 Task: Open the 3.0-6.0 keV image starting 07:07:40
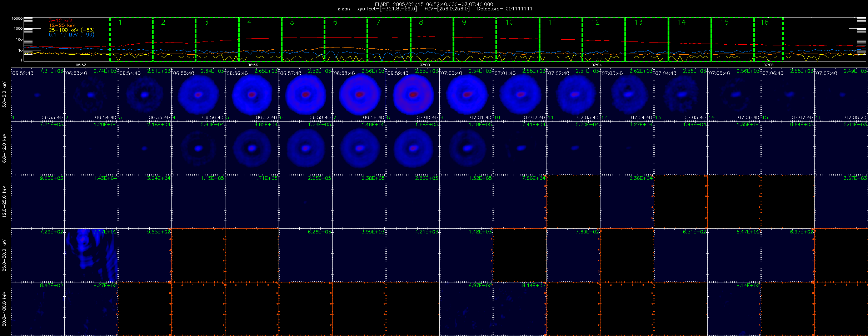(841, 94)
